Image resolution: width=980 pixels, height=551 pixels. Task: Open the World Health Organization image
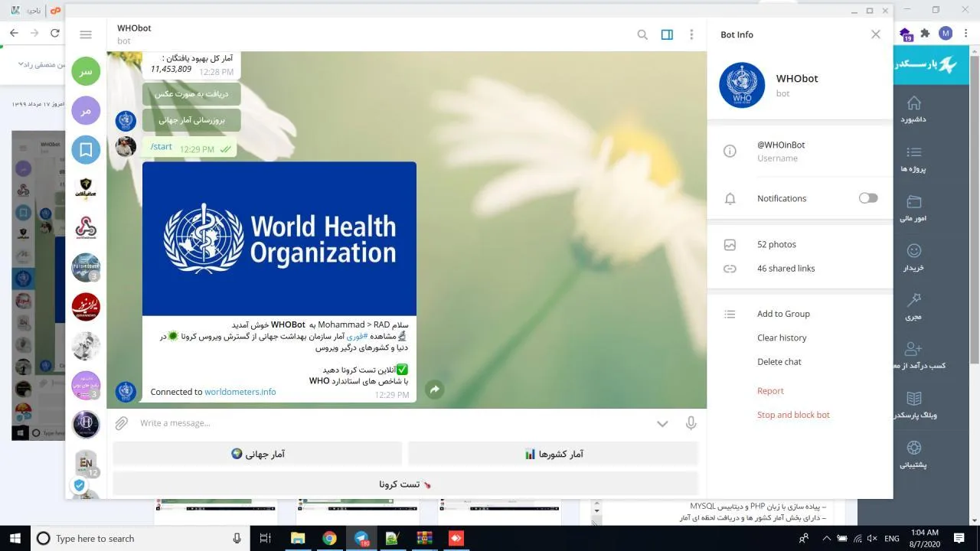279,239
